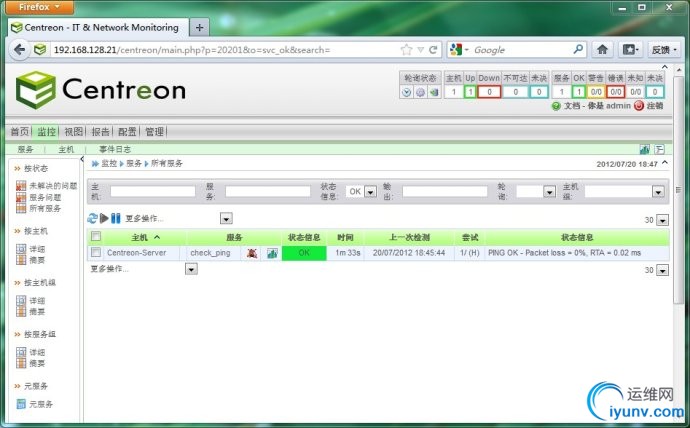Screen dimensions: 690x428
Task: Click the Centreon logo
Action: tap(101, 90)
